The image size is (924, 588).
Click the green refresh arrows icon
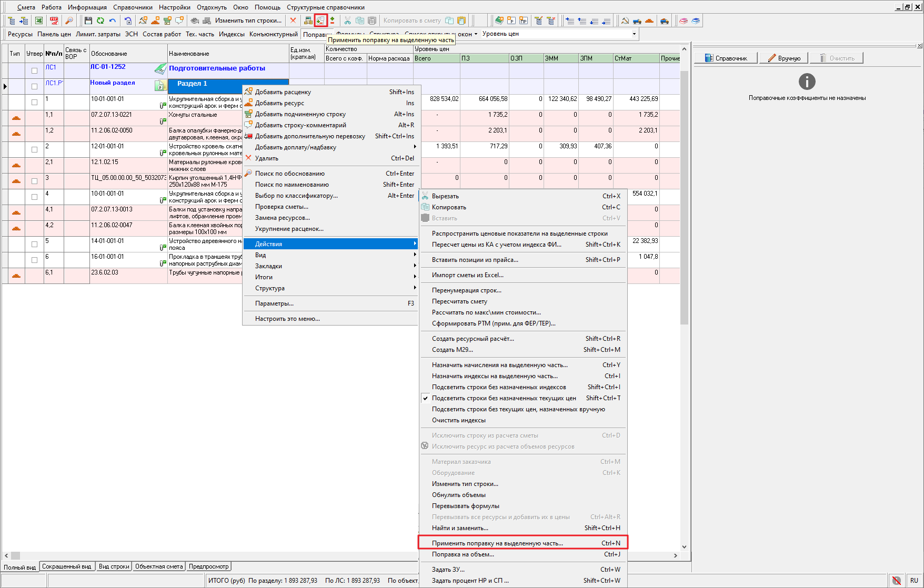pyautogui.click(x=100, y=21)
